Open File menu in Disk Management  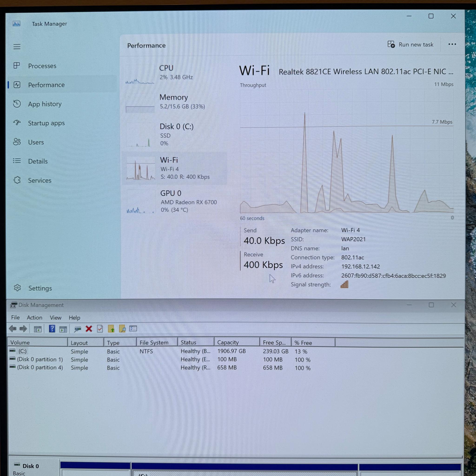15,317
